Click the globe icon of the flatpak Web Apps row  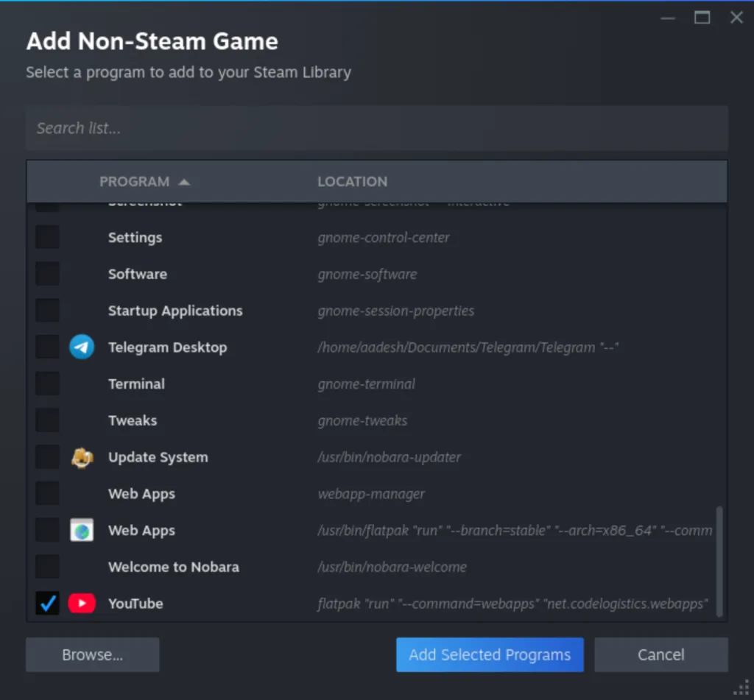coord(82,530)
